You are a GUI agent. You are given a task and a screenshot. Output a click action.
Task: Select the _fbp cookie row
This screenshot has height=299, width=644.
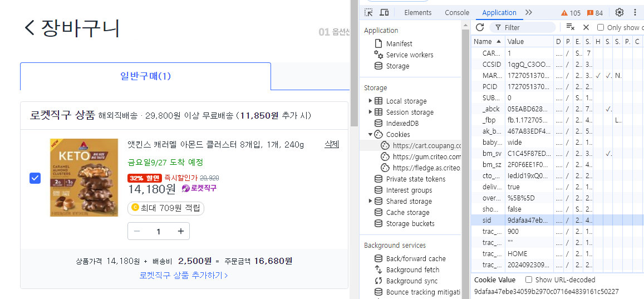[557, 120]
